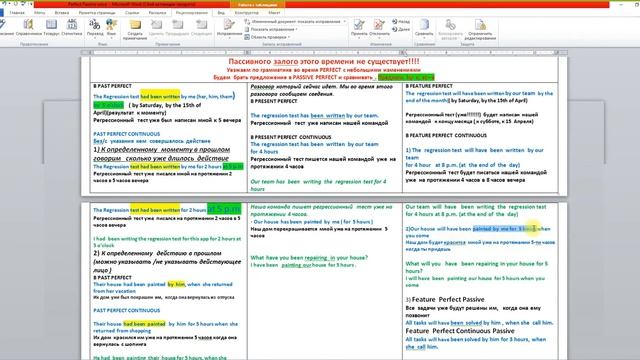Open the display-for-review combo box

click(296, 22)
